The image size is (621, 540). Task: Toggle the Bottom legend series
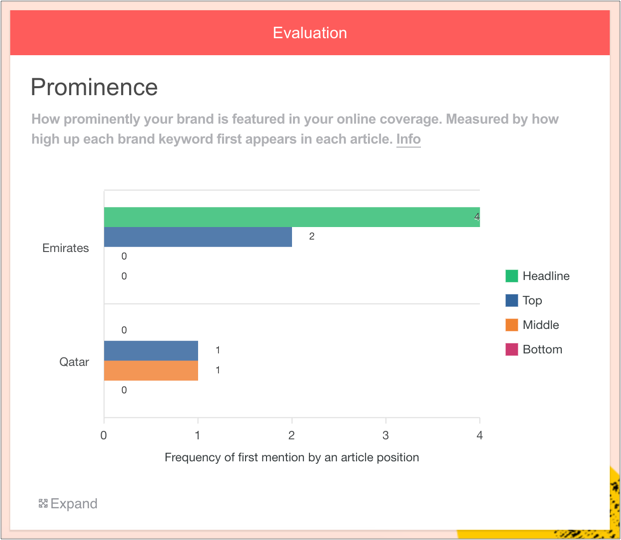click(x=543, y=349)
